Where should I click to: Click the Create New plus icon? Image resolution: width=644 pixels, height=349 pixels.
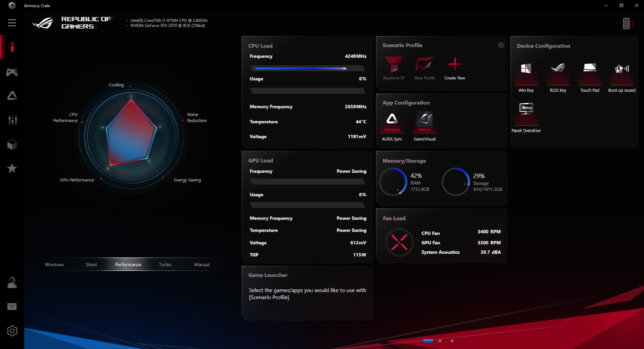(455, 64)
